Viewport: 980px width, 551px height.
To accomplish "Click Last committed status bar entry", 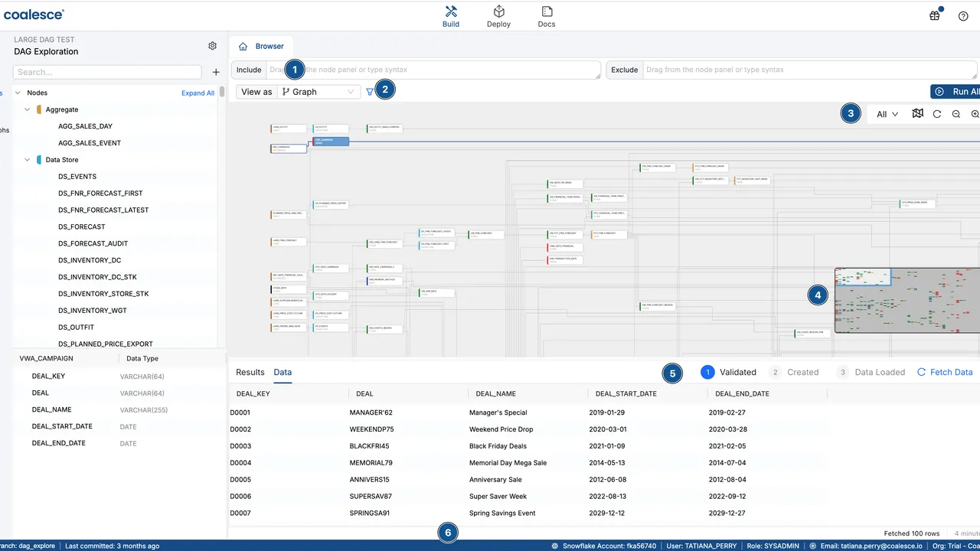I will [x=113, y=546].
